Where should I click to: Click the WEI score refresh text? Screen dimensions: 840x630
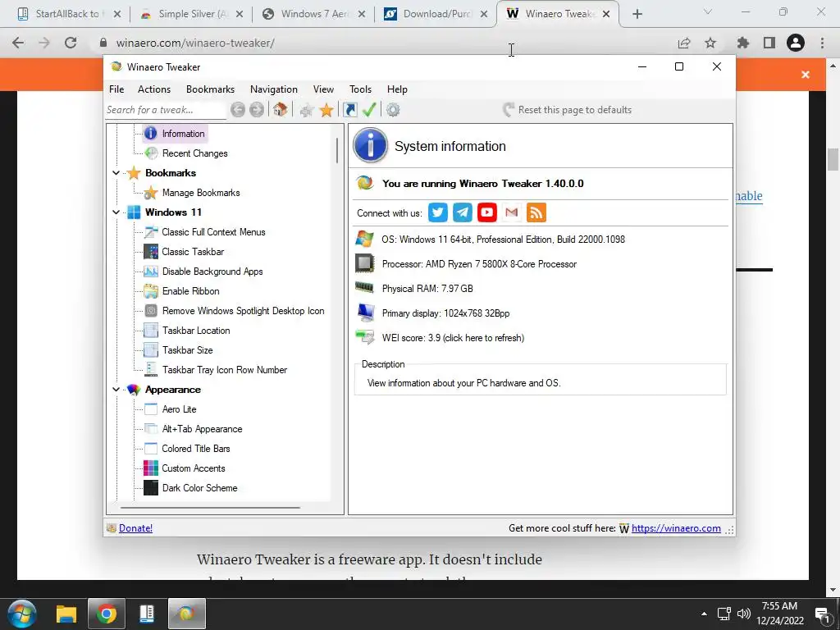(x=453, y=338)
